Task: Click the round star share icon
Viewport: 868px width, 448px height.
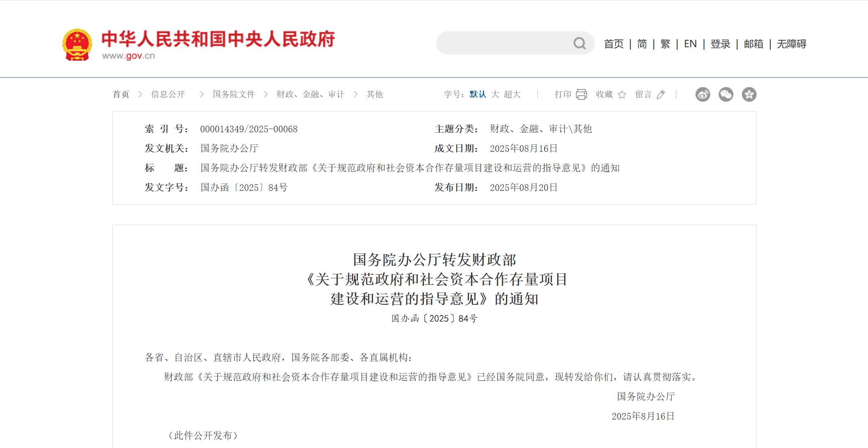Action: tap(749, 94)
